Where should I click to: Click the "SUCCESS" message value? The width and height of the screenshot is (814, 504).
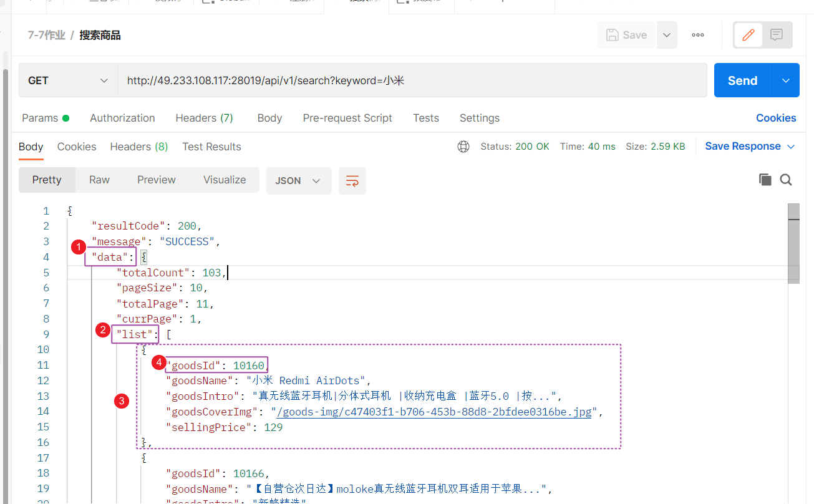coord(187,241)
